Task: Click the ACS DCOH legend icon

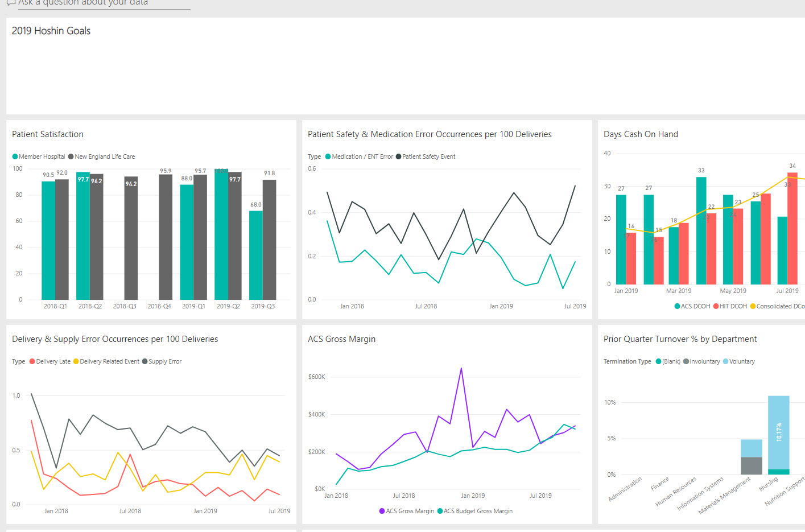Action: (x=678, y=306)
